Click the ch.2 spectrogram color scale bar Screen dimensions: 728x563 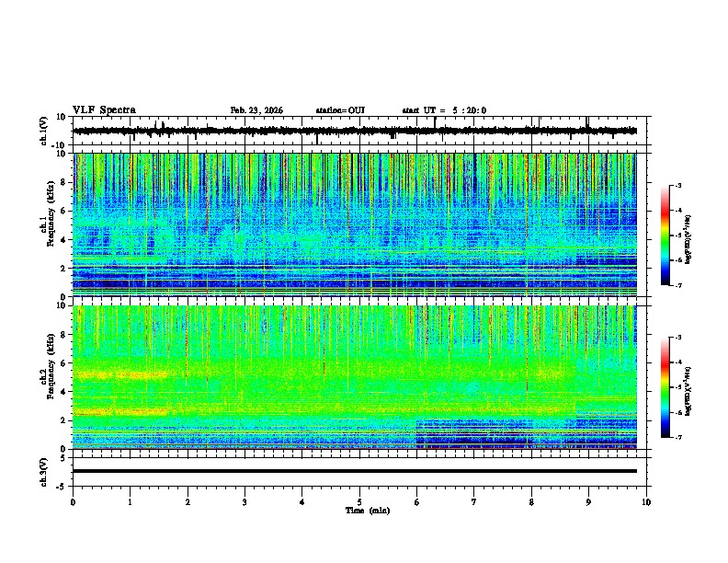[665, 387]
